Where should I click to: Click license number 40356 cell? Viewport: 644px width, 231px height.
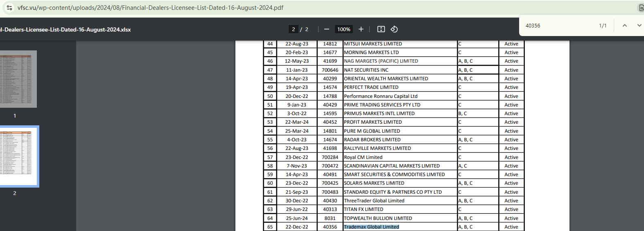[330, 227]
